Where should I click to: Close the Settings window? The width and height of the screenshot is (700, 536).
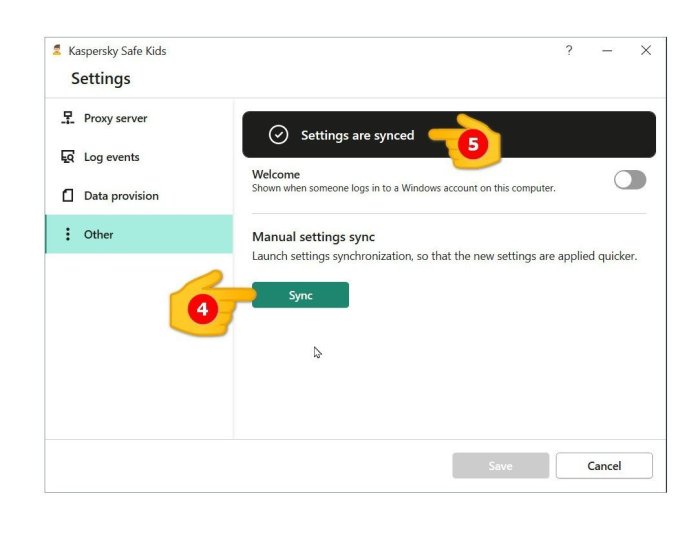click(x=646, y=50)
